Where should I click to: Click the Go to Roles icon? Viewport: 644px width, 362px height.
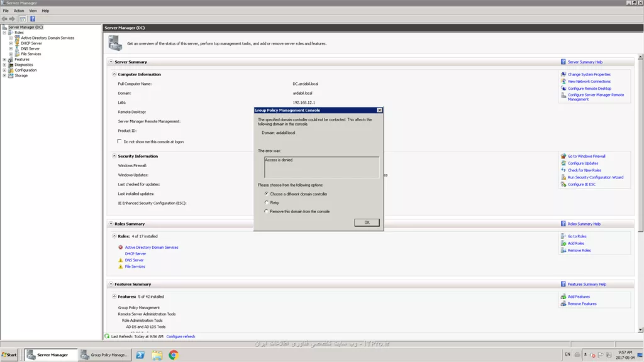point(563,236)
